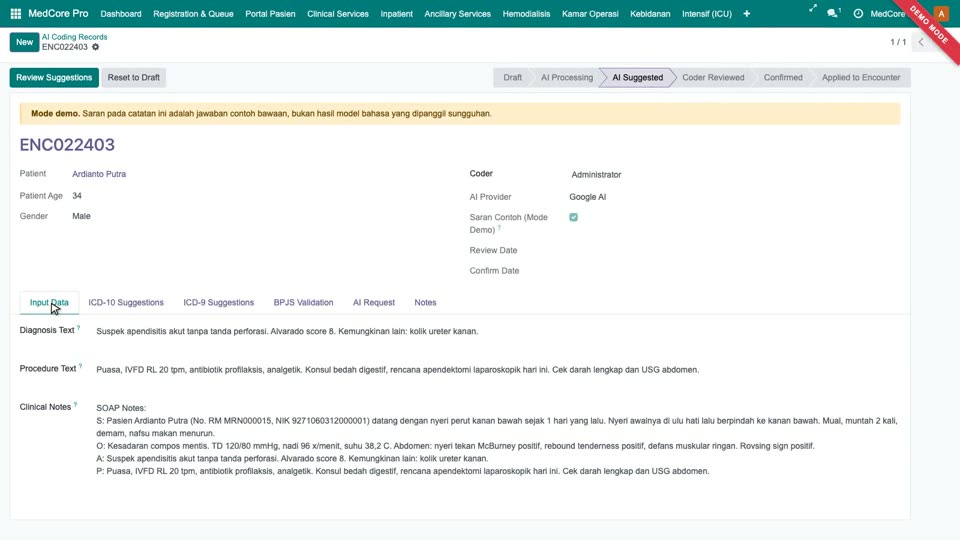
Task: Switch to Input Data tab
Action: [x=49, y=302]
